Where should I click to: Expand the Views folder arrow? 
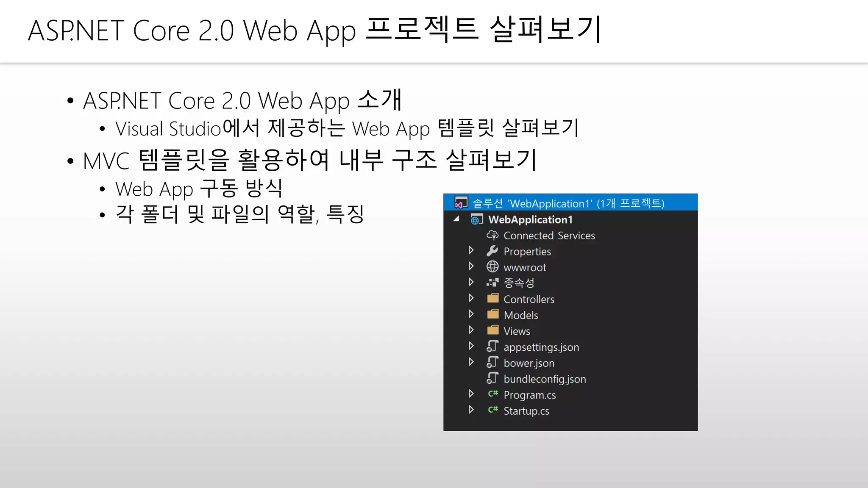pos(471,330)
